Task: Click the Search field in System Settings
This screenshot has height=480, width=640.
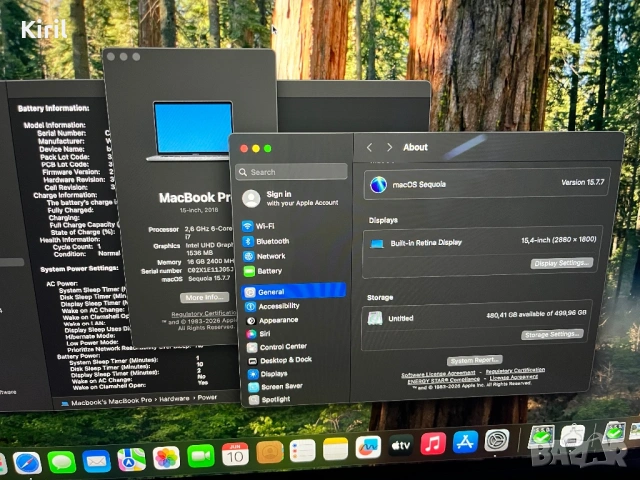Action: (x=291, y=172)
